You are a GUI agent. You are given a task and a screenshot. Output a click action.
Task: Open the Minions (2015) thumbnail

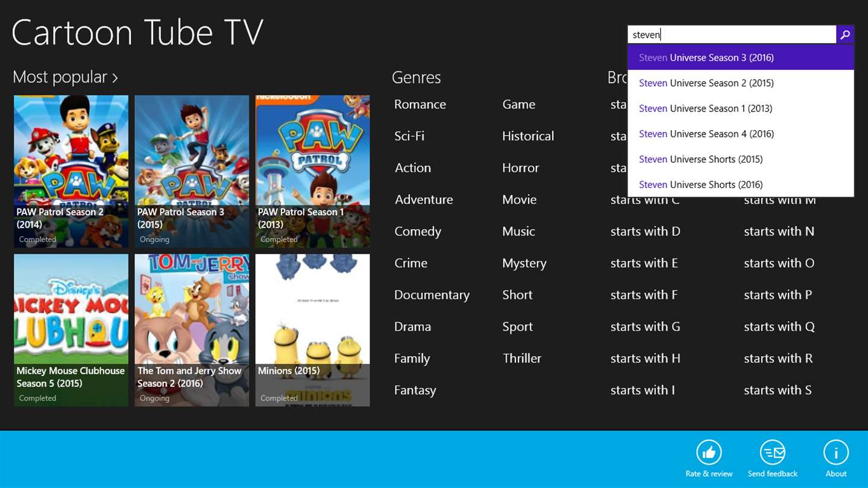(312, 330)
